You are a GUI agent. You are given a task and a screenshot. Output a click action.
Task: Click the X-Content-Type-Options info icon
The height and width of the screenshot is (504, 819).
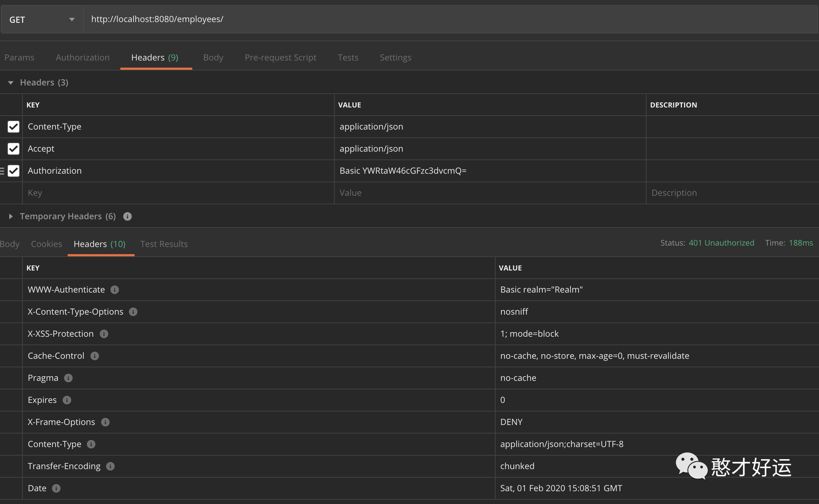[133, 312]
